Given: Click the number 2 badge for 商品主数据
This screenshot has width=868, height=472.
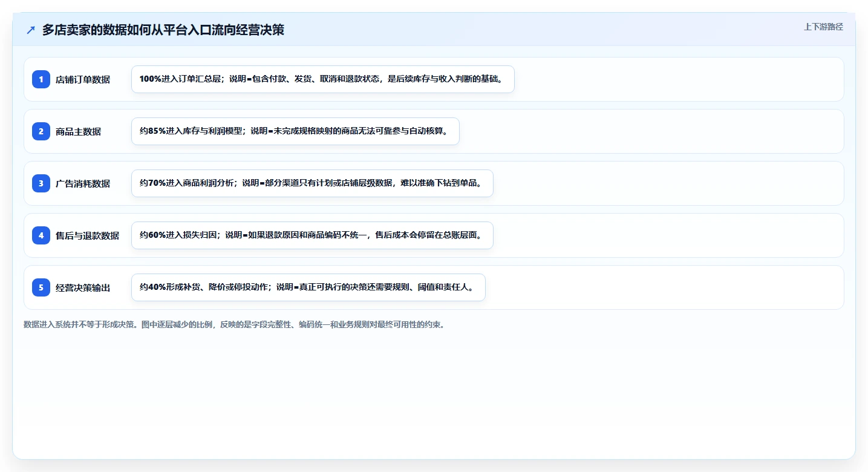Looking at the screenshot, I should coord(41,131).
